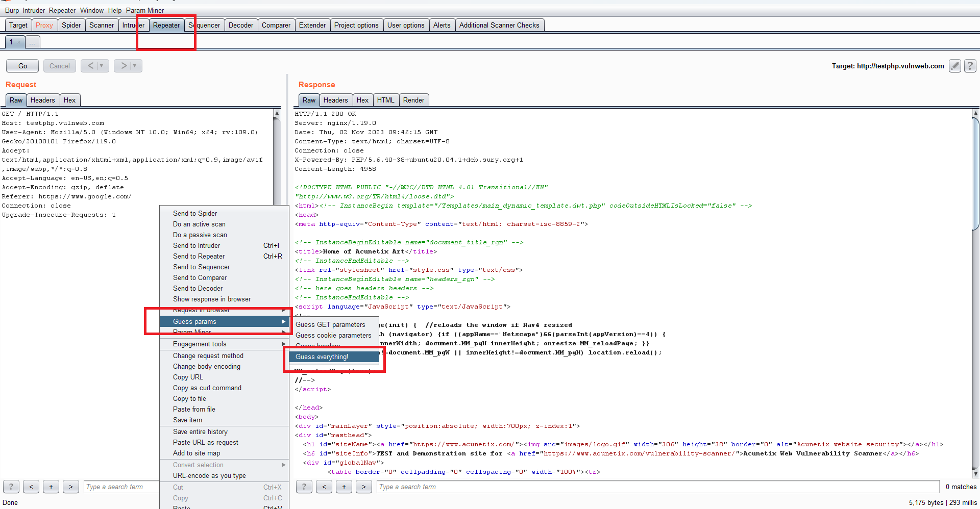Click the Go button to send request
This screenshot has width=980, height=509.
pyautogui.click(x=22, y=66)
